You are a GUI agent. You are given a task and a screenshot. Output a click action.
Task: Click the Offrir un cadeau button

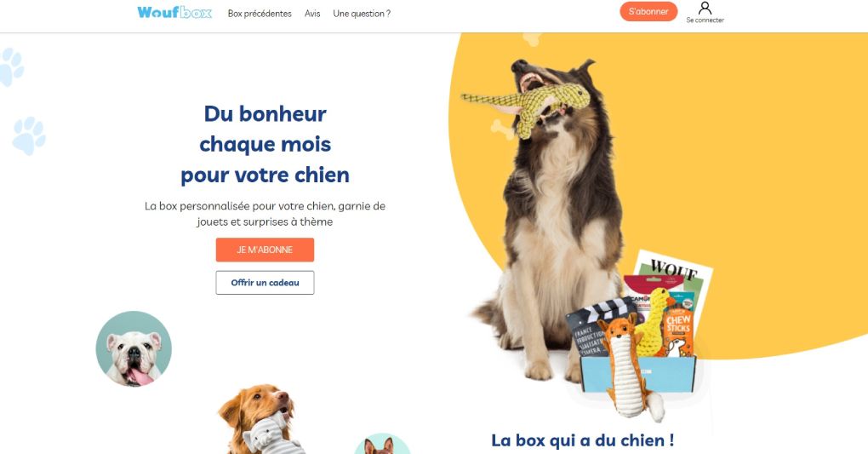tap(265, 283)
